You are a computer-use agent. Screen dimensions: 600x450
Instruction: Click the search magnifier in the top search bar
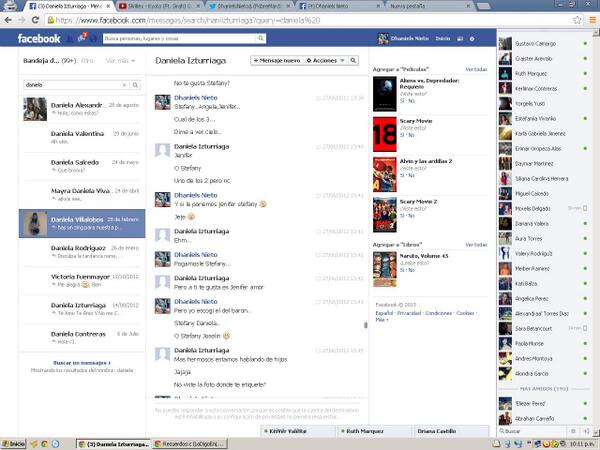261,38
